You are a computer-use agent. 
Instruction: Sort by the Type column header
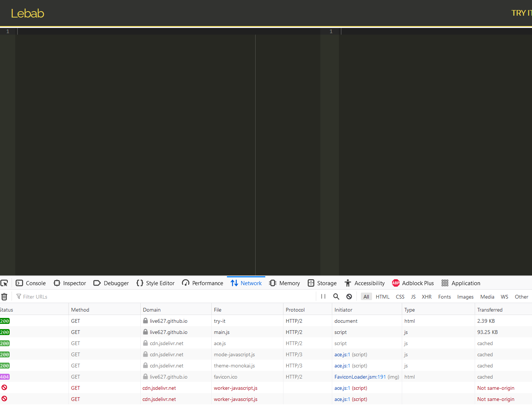coord(438,310)
